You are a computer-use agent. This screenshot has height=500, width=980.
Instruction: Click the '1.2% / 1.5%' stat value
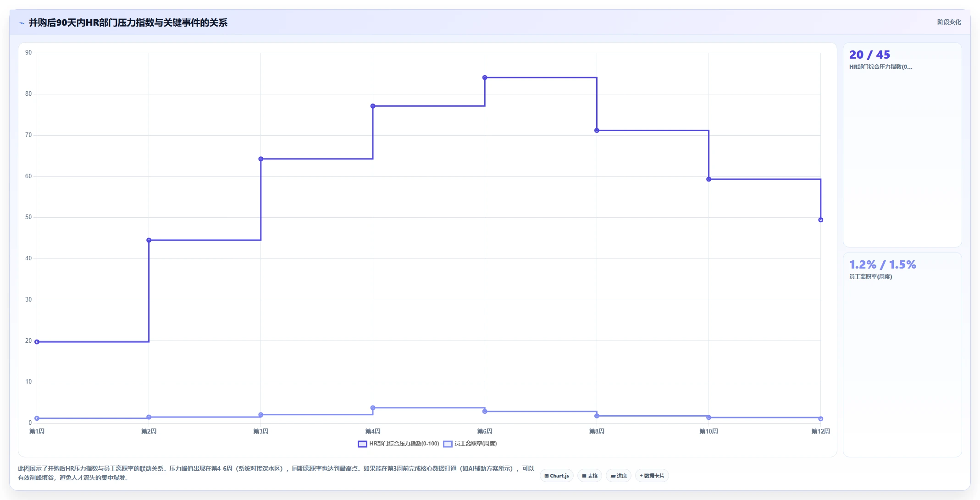pyautogui.click(x=882, y=265)
